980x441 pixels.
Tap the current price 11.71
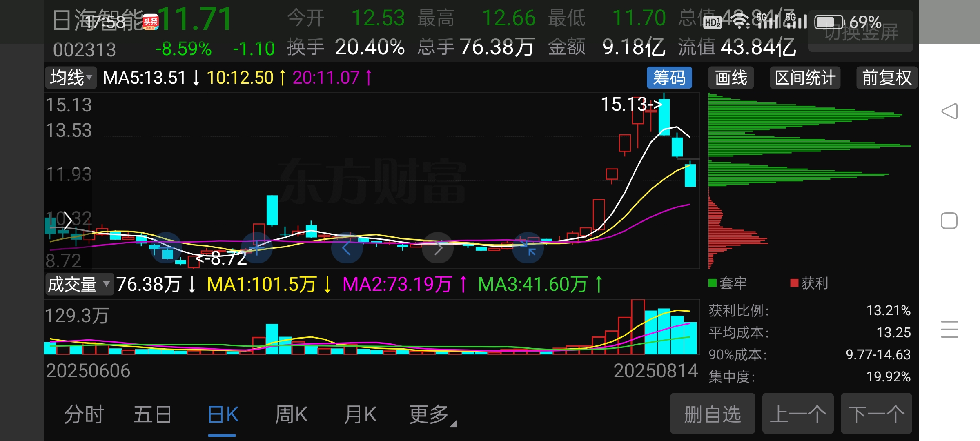pos(195,19)
